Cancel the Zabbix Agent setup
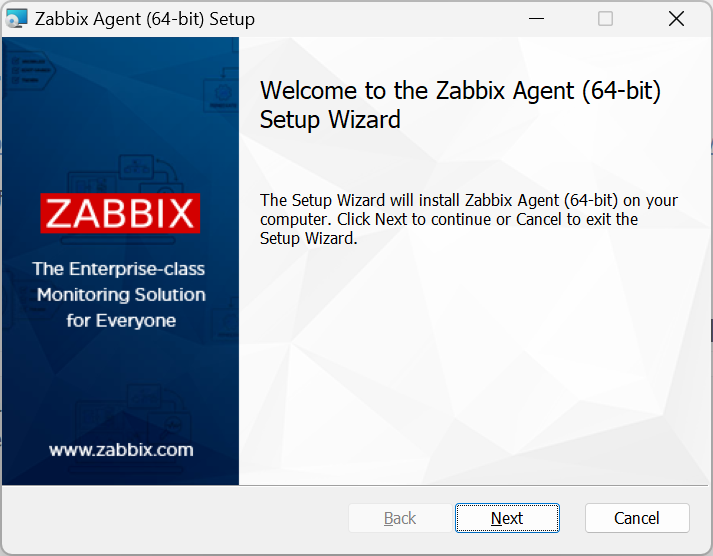The height and width of the screenshot is (556, 713). click(637, 518)
